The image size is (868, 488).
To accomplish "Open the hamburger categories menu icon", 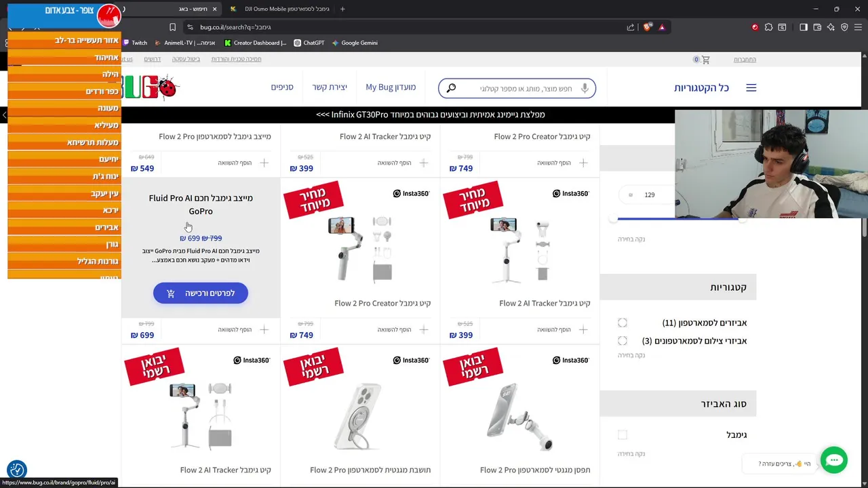I will click(751, 87).
